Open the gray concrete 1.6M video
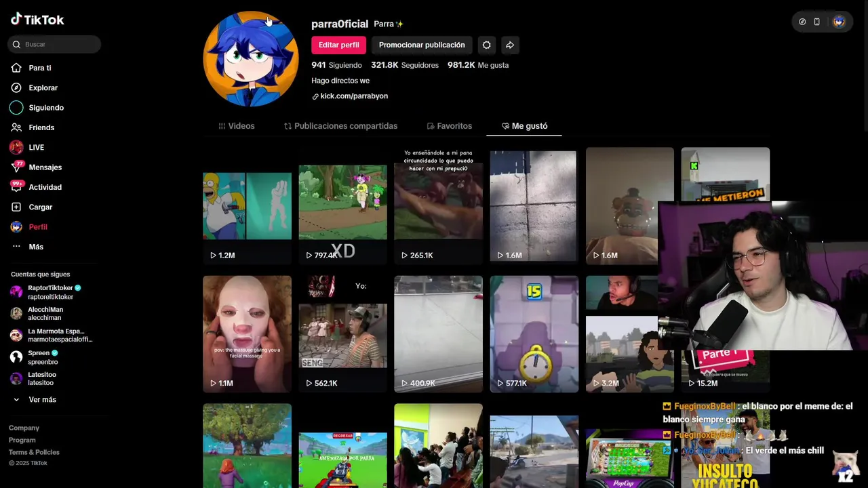This screenshot has height=488, width=868. [534, 206]
